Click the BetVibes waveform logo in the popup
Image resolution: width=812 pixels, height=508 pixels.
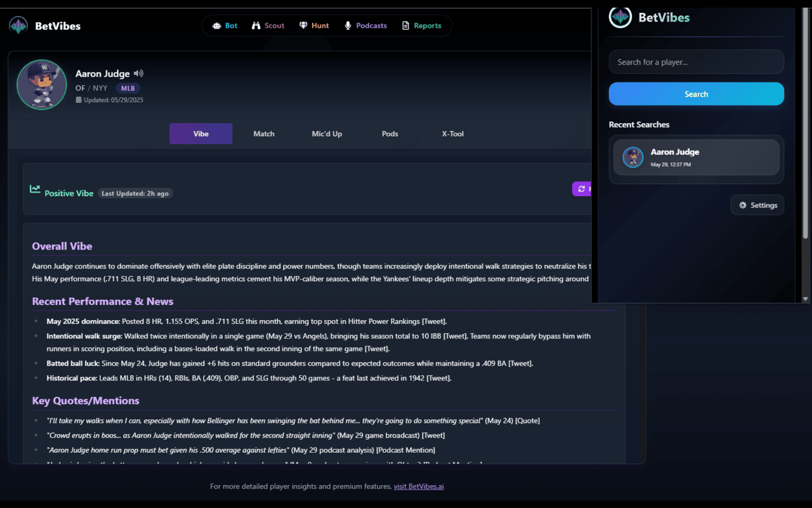click(620, 17)
